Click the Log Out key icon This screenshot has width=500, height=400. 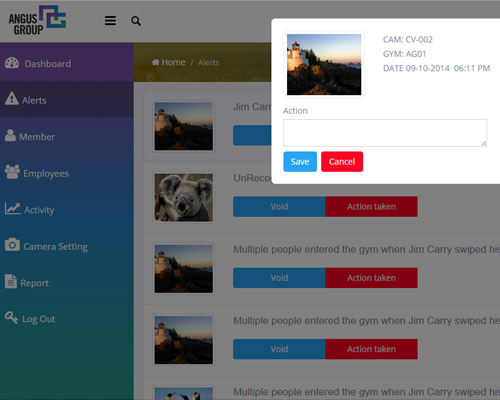pyautogui.click(x=11, y=318)
